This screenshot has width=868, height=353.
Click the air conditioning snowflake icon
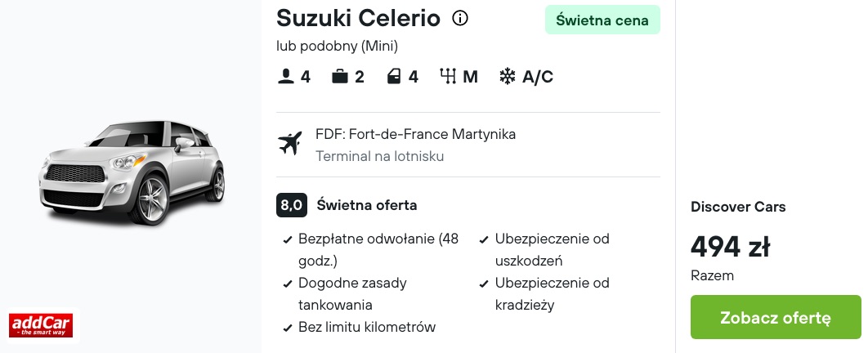coord(507,76)
